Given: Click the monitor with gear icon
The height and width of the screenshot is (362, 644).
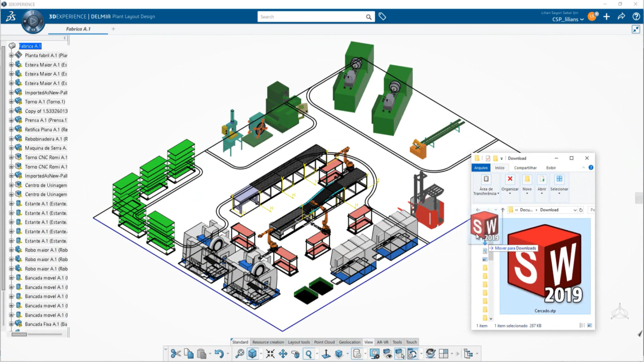Looking at the screenshot, I should point(374,353).
